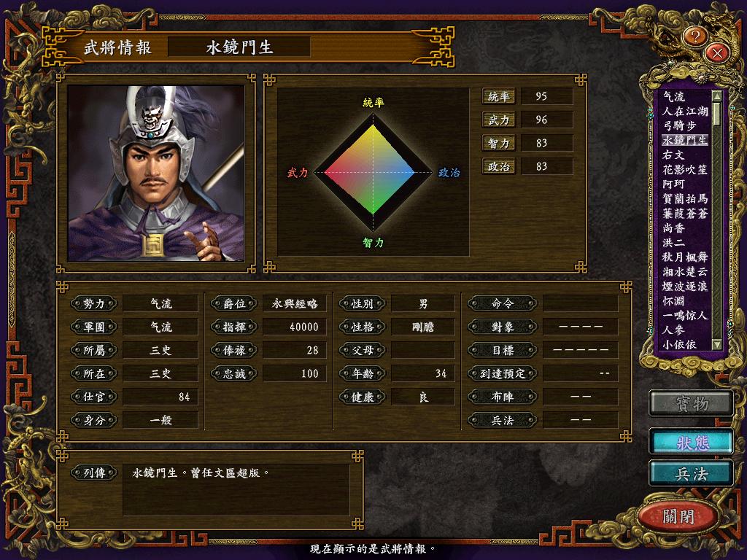This screenshot has width=747, height=560.
Task: Select 賀蘭拍馬 in the officer list
Action: 684,198
